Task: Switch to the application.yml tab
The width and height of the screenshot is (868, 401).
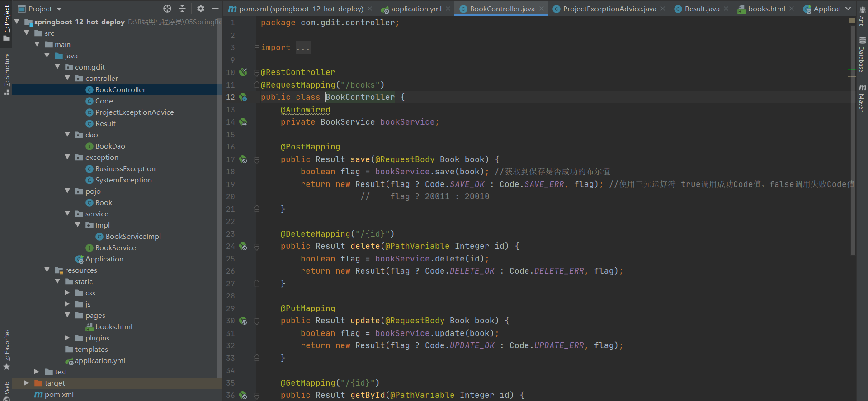Action: (x=416, y=9)
